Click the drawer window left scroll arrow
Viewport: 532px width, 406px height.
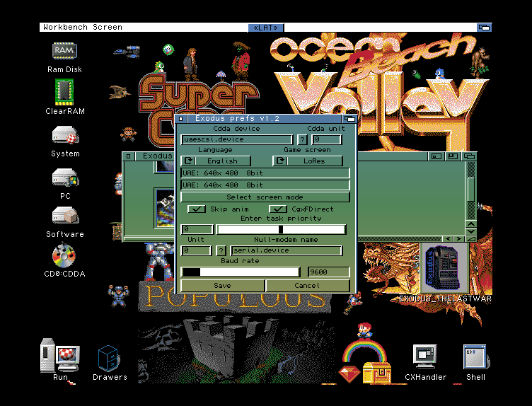click(448, 239)
